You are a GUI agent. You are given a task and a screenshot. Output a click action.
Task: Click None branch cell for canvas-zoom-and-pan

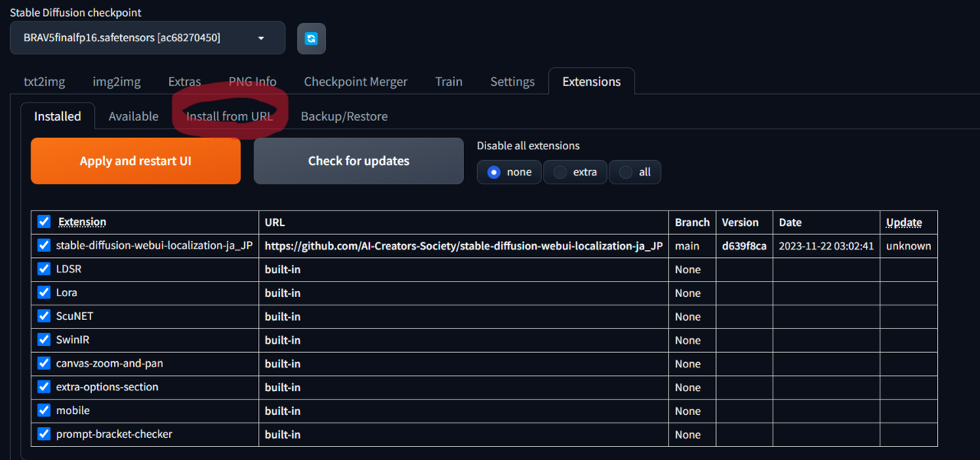point(692,364)
